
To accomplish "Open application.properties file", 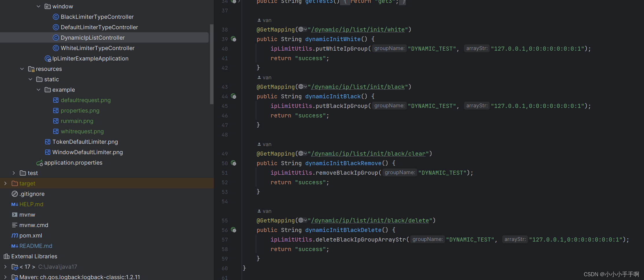I will click(x=73, y=163).
